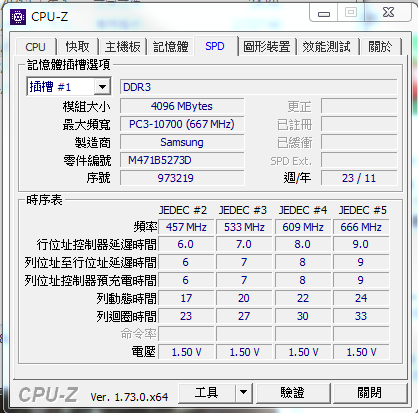This screenshot has height=419, width=419.
Task: Click the DDR3 memory type field
Action: coord(259,87)
